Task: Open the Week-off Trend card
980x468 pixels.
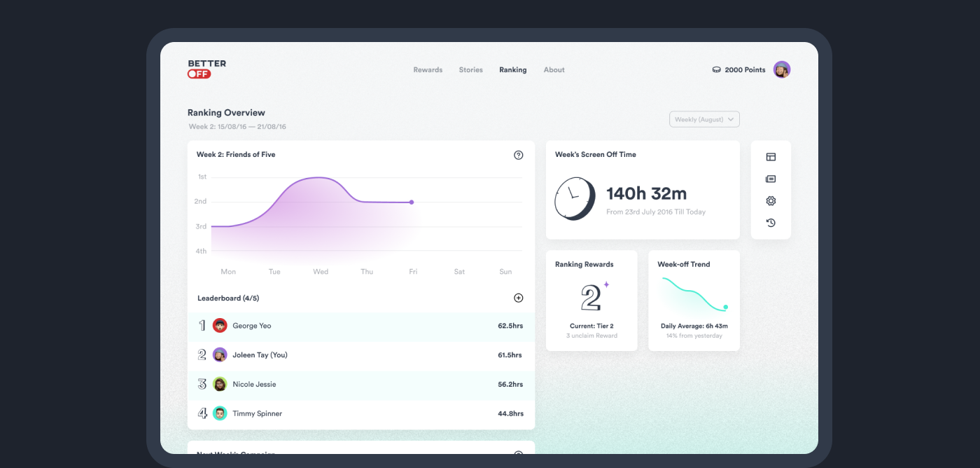Action: [x=694, y=301]
